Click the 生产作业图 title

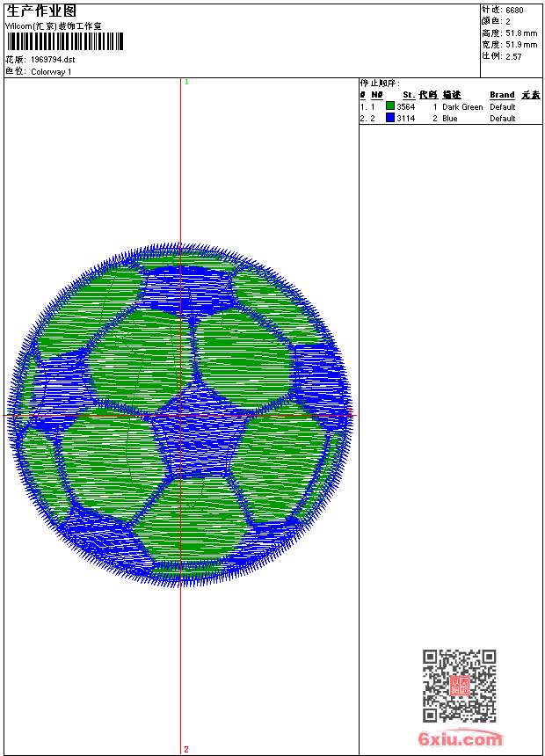pyautogui.click(x=41, y=11)
